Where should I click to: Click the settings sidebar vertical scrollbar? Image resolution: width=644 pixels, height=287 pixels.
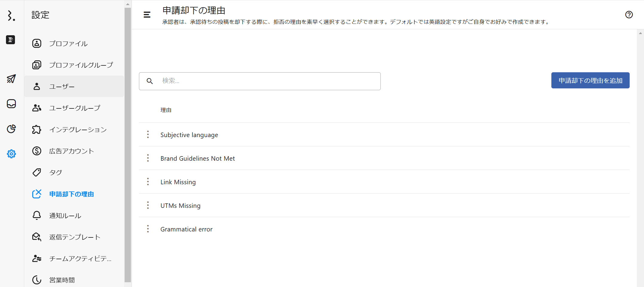pyautogui.click(x=128, y=143)
